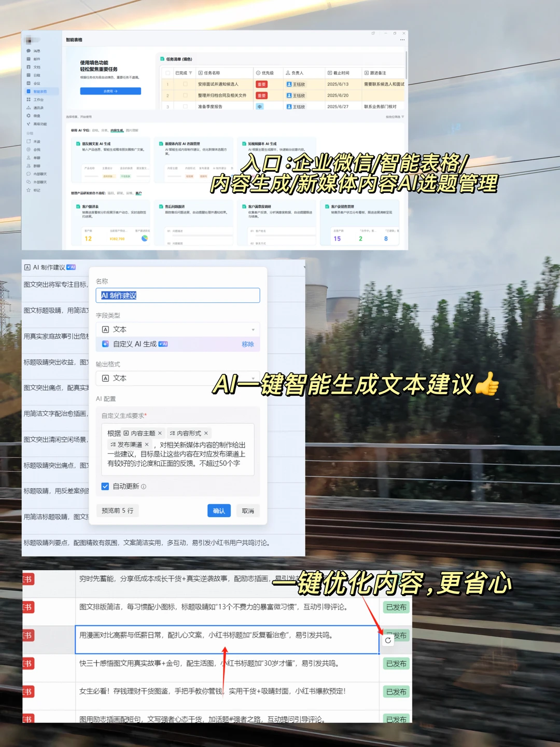Screen dimensions: 560x747
Task: Select the 内容生成 AI field tab
Action: pyautogui.click(x=117, y=131)
